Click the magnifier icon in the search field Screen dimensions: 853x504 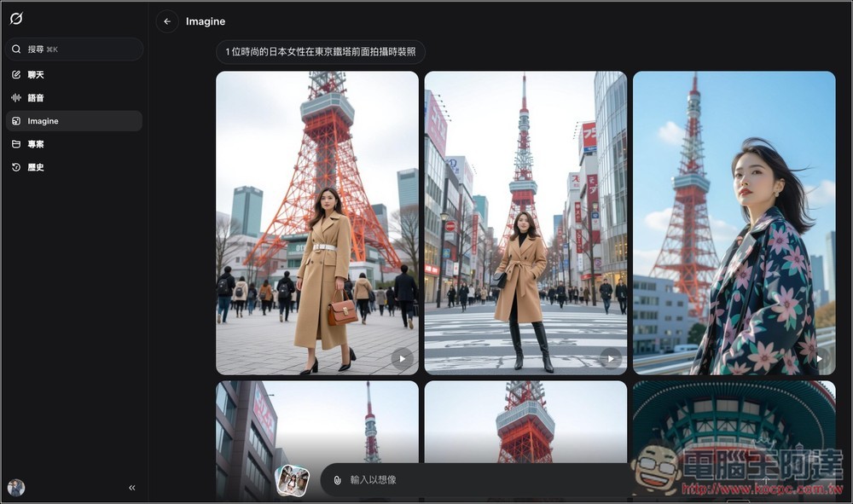15,49
